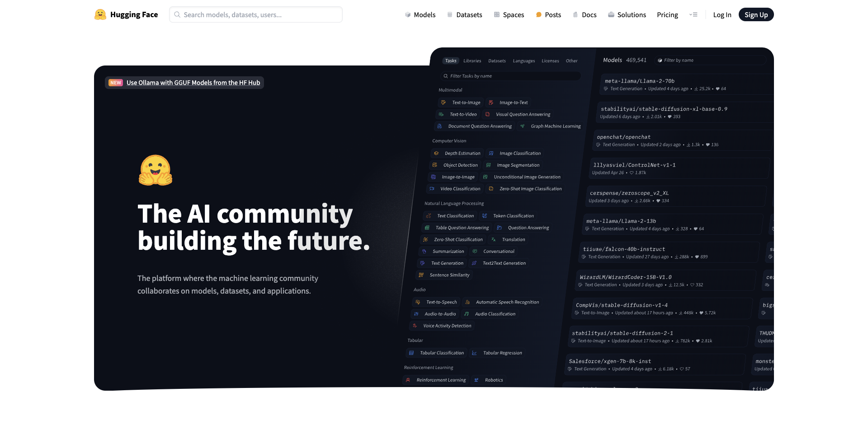
Task: Switch to the Licenses tab
Action: click(550, 61)
